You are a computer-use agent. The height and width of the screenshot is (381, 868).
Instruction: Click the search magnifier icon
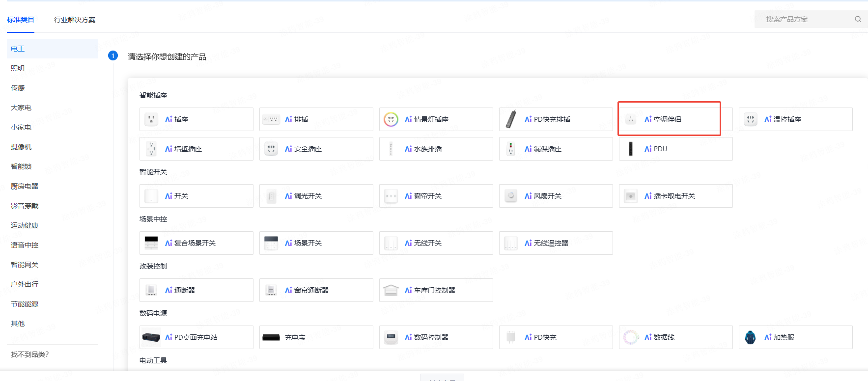(858, 19)
